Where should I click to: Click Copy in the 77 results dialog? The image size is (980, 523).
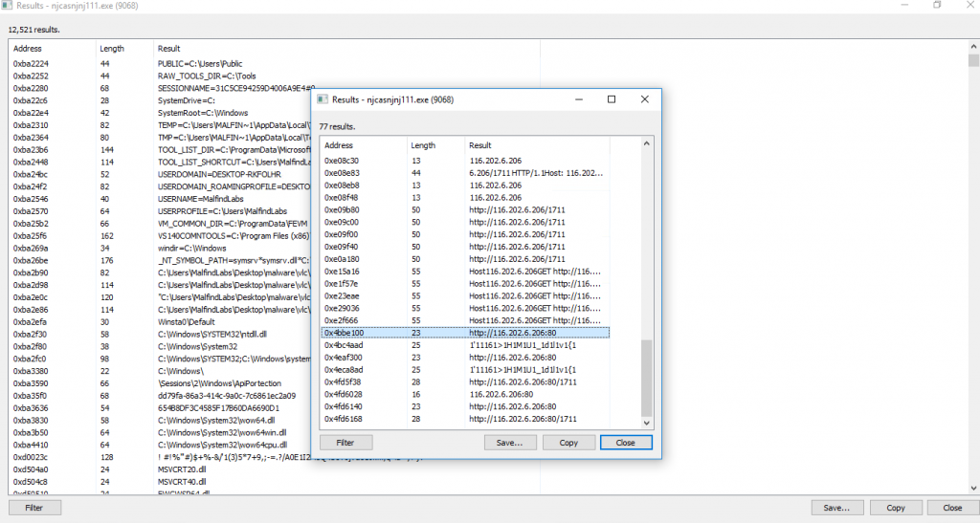coord(568,443)
